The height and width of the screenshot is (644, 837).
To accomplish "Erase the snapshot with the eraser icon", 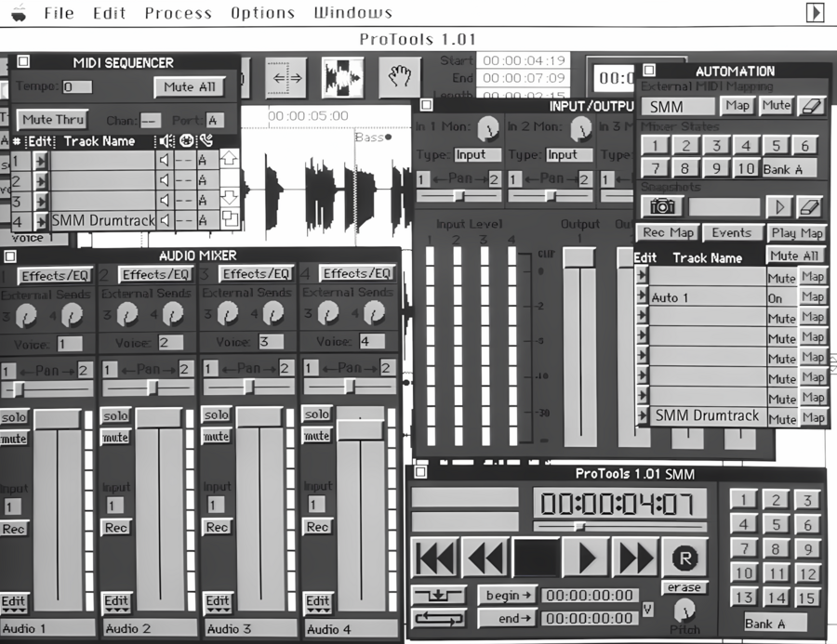I will click(x=810, y=206).
